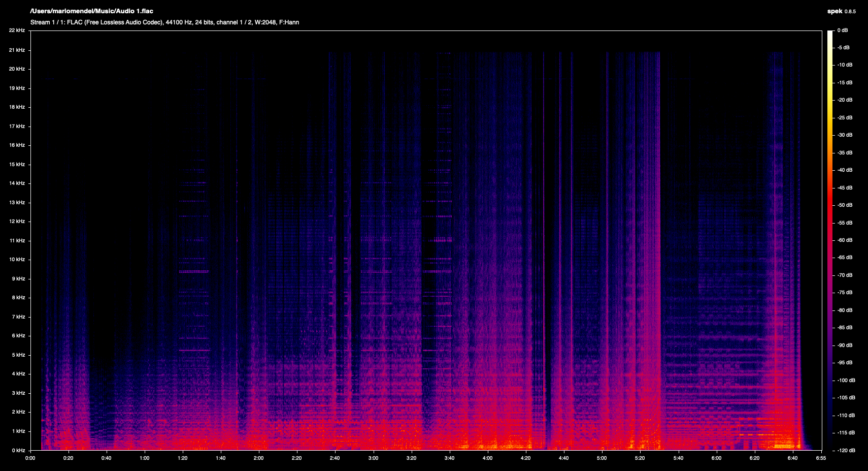The height and width of the screenshot is (471, 868).
Task: Click the -110 dB color scale label
Action: pyautogui.click(x=846, y=416)
